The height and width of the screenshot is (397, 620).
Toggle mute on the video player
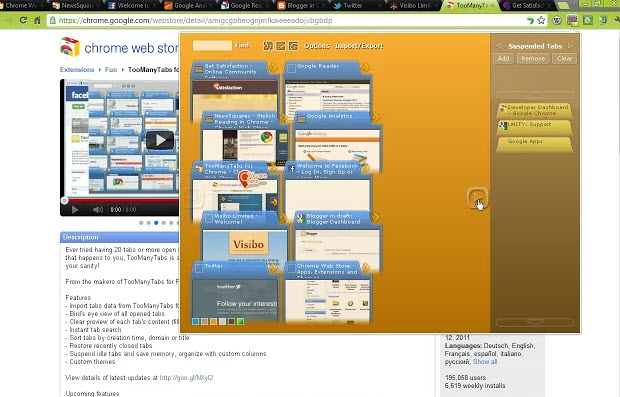(97, 210)
